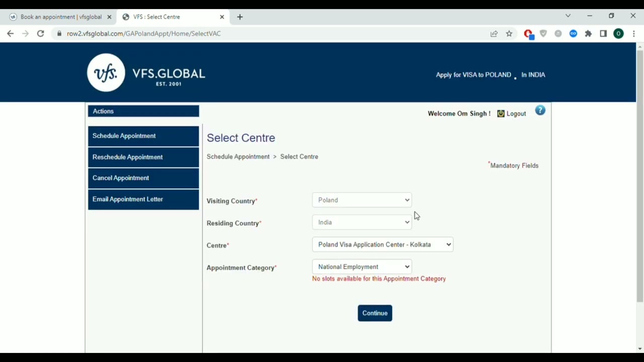
Task: Click the Logout icon beside Logout
Action: 501,114
